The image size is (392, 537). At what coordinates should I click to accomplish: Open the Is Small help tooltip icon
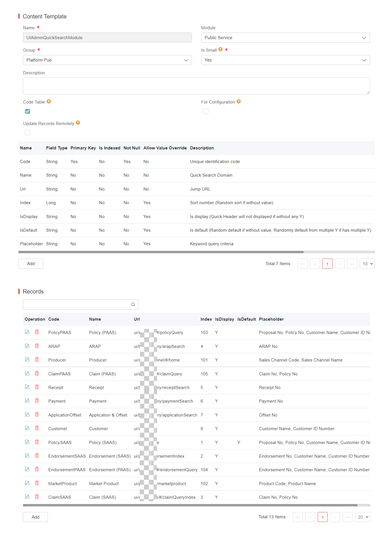(x=221, y=49)
